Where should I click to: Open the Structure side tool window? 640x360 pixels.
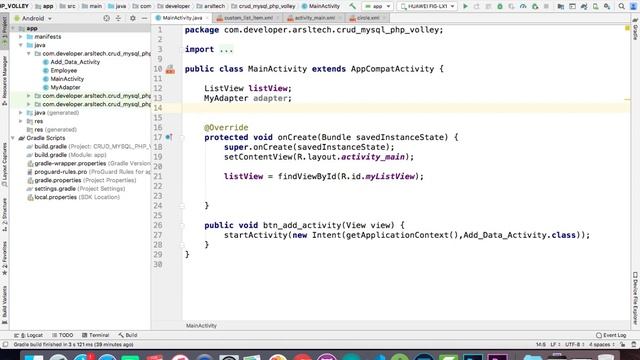(4, 215)
